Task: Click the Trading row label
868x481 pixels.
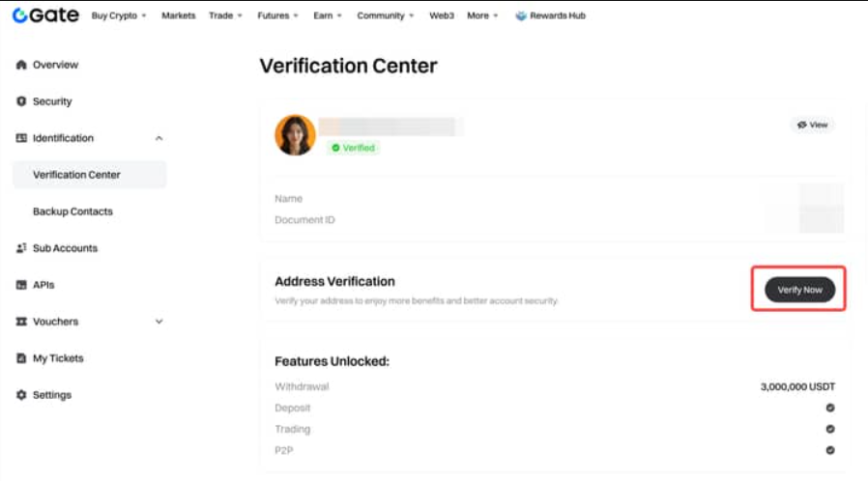Action: [292, 429]
